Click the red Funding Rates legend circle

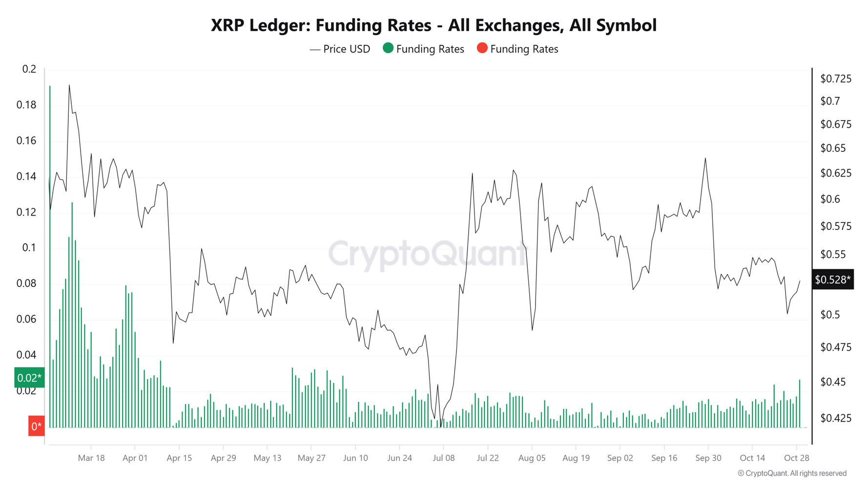(x=482, y=48)
